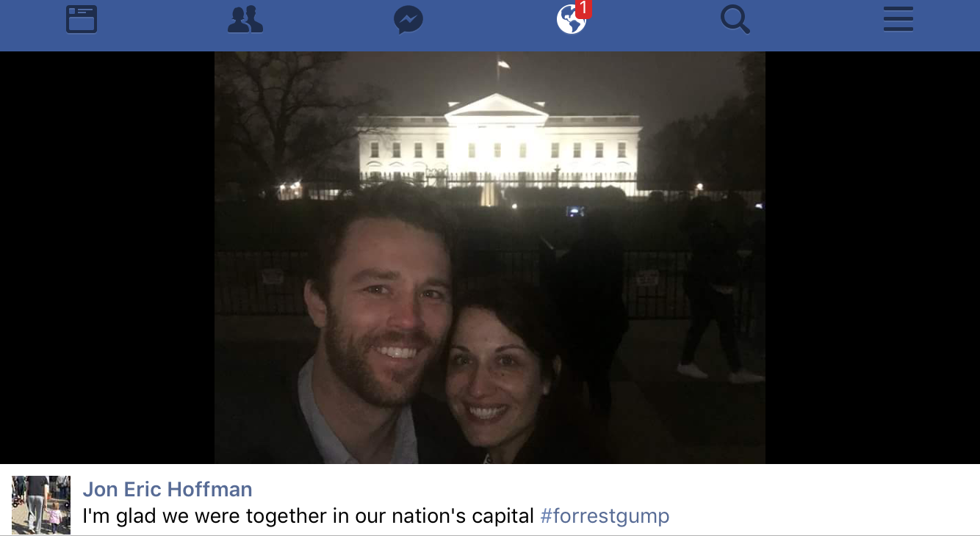Viewport: 980px width, 536px height.
Task: Click the caption text about nation's capital
Action: click(308, 516)
